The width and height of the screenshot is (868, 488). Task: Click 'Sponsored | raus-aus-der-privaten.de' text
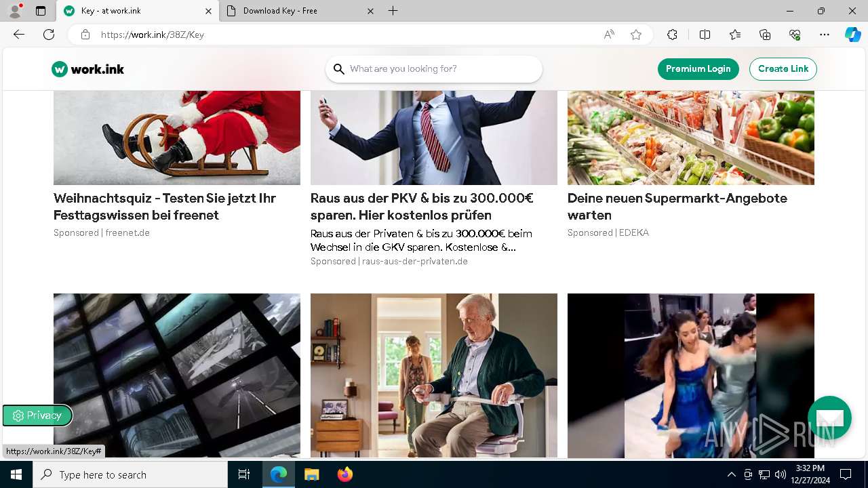click(x=389, y=261)
